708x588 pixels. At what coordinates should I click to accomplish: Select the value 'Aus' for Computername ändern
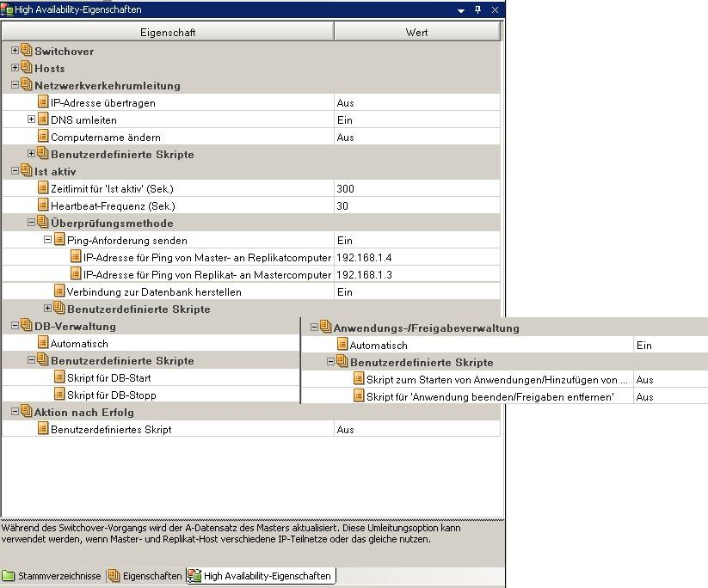(346, 138)
